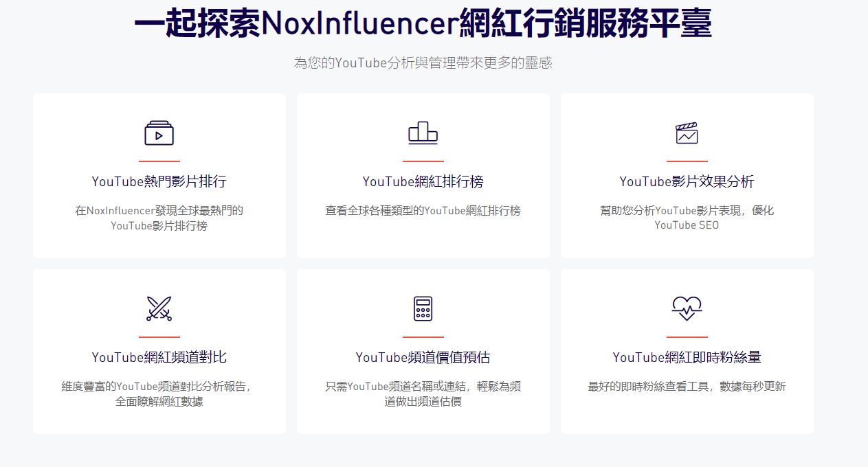
Task: Click the clapperboard icon above YouTube影片效果分析
Action: click(x=687, y=133)
